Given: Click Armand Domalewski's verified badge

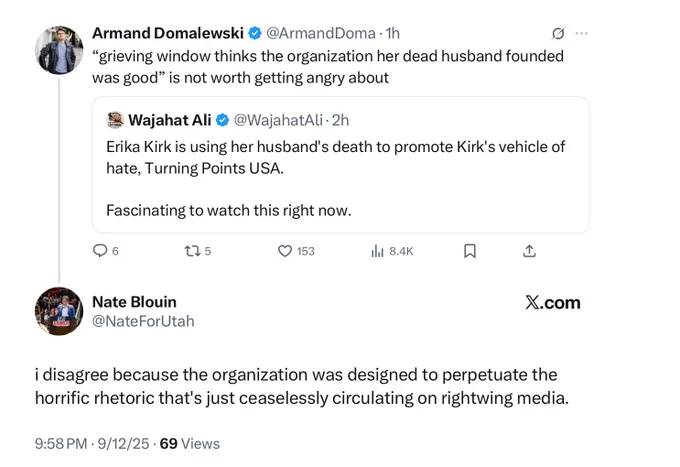Looking at the screenshot, I should click(255, 33).
